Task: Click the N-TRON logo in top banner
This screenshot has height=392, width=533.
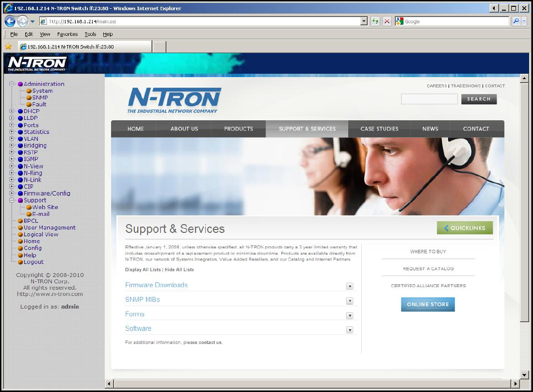Action: point(37,64)
